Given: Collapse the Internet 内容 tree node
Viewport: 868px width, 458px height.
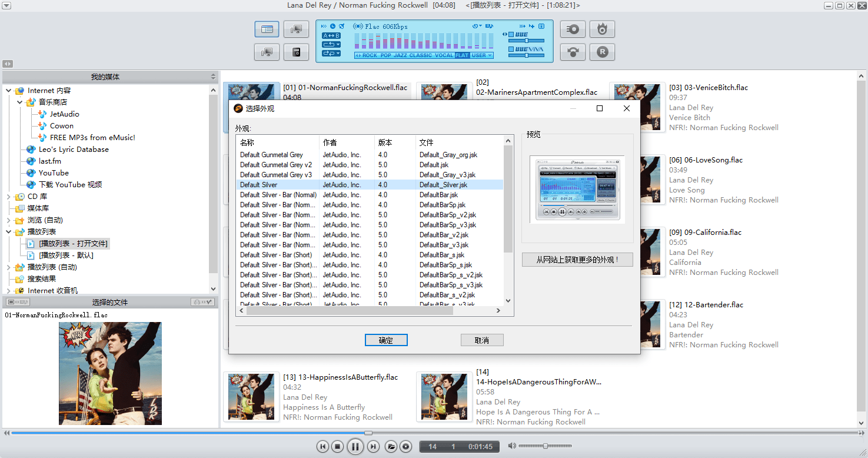Looking at the screenshot, I should tap(8, 91).
